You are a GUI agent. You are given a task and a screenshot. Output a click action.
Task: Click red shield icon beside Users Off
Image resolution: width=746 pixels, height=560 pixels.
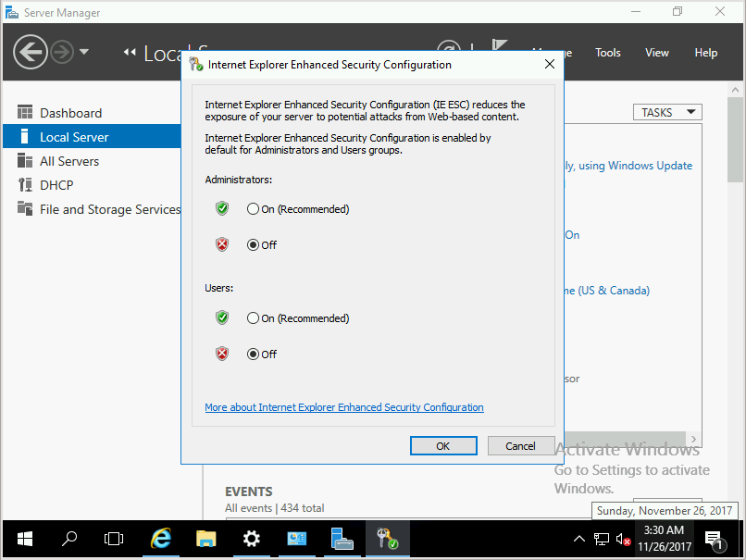coord(222,354)
